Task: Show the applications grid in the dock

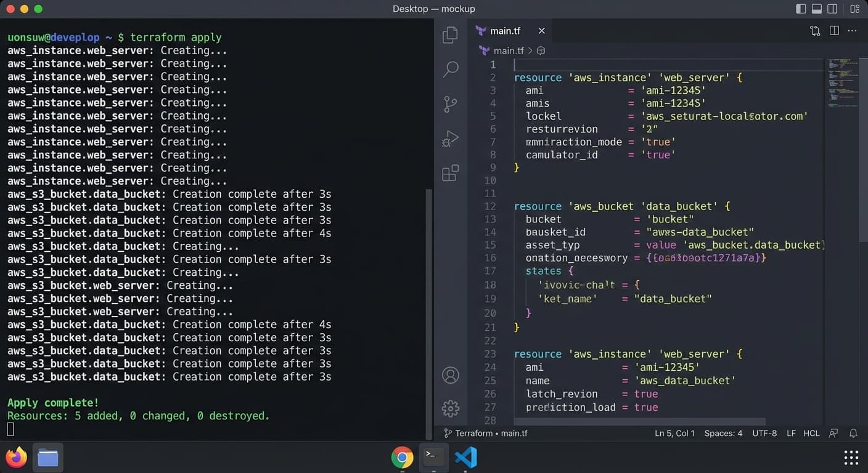Action: tap(851, 457)
